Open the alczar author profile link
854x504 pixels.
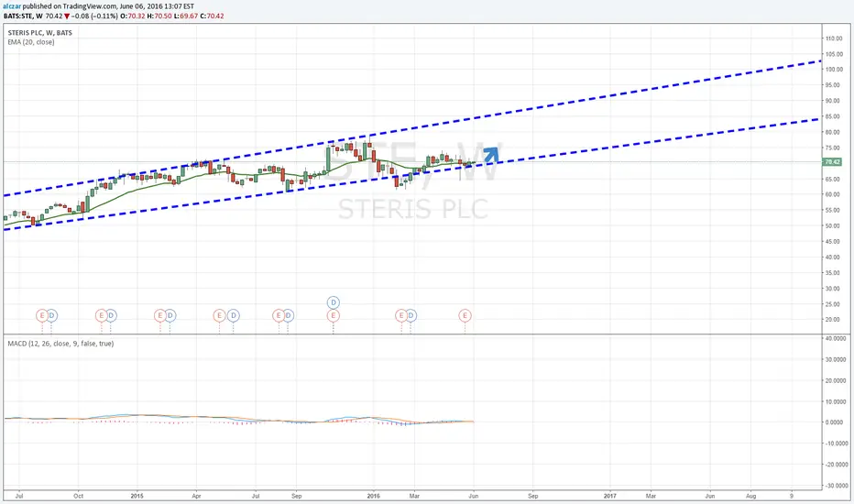pyautogui.click(x=12, y=6)
